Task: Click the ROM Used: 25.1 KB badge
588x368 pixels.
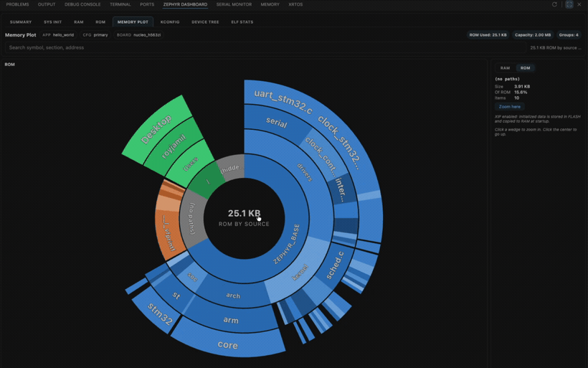Action: [488, 35]
